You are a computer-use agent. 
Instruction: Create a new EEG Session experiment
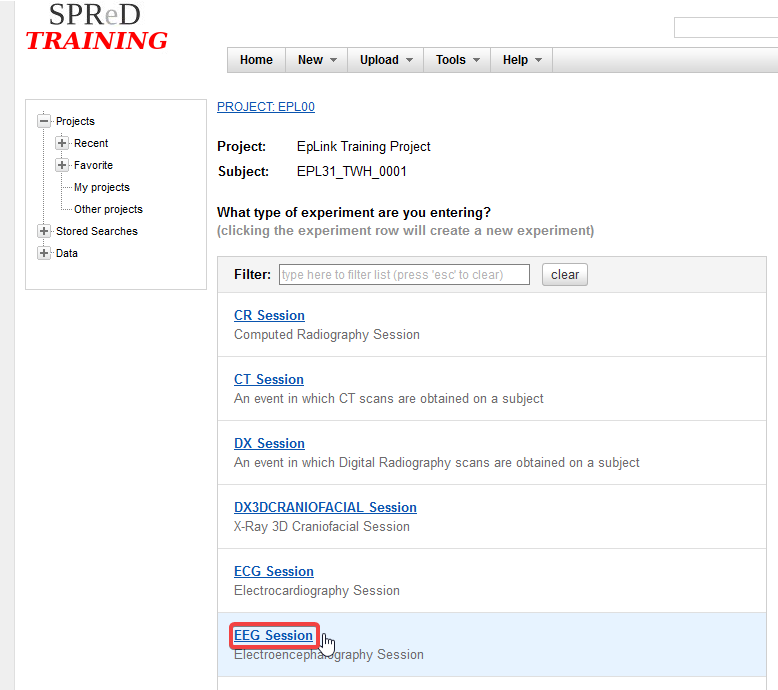tap(273, 635)
